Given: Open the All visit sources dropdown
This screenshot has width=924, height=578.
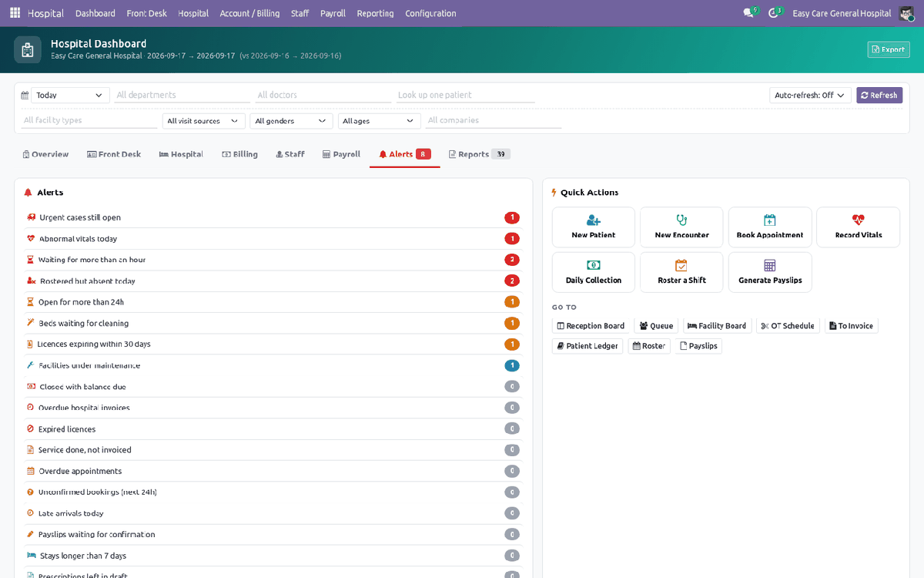Looking at the screenshot, I should [x=204, y=121].
